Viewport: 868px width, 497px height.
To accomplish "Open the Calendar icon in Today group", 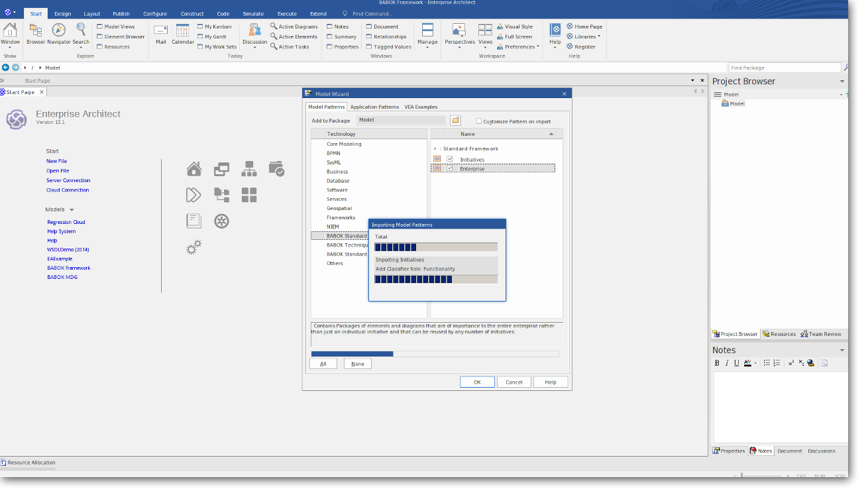I will click(183, 30).
